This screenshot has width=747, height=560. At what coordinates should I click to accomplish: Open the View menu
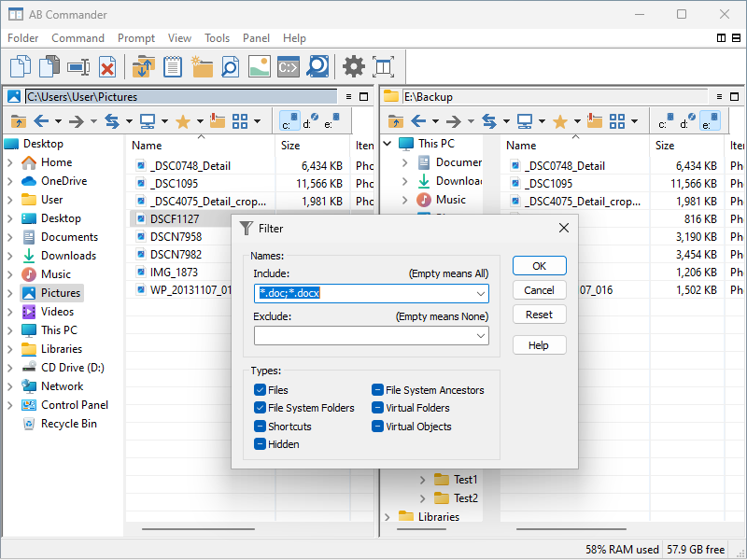[179, 38]
